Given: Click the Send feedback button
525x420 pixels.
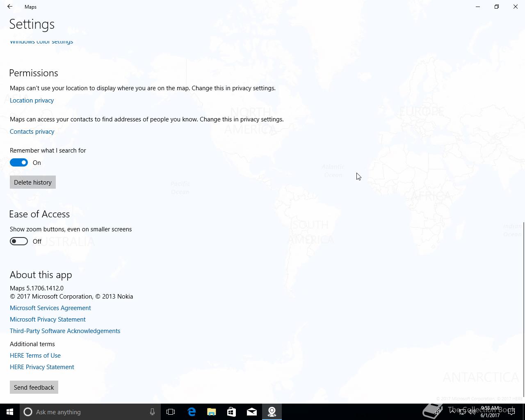Looking at the screenshot, I should point(34,388).
